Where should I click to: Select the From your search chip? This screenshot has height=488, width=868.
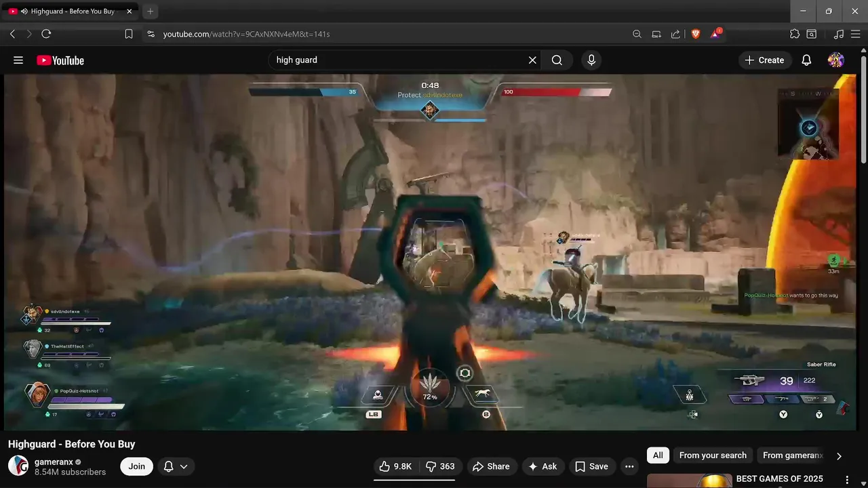pyautogui.click(x=713, y=455)
